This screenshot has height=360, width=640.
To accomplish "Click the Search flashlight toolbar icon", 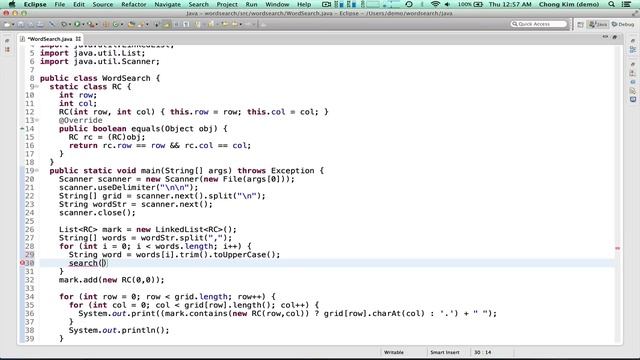I will pyautogui.click(x=140, y=24).
